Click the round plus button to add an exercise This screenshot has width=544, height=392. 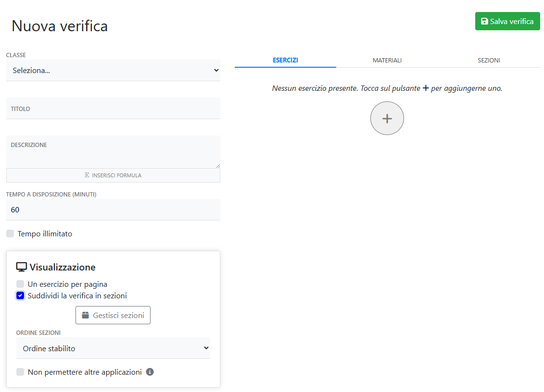(387, 118)
